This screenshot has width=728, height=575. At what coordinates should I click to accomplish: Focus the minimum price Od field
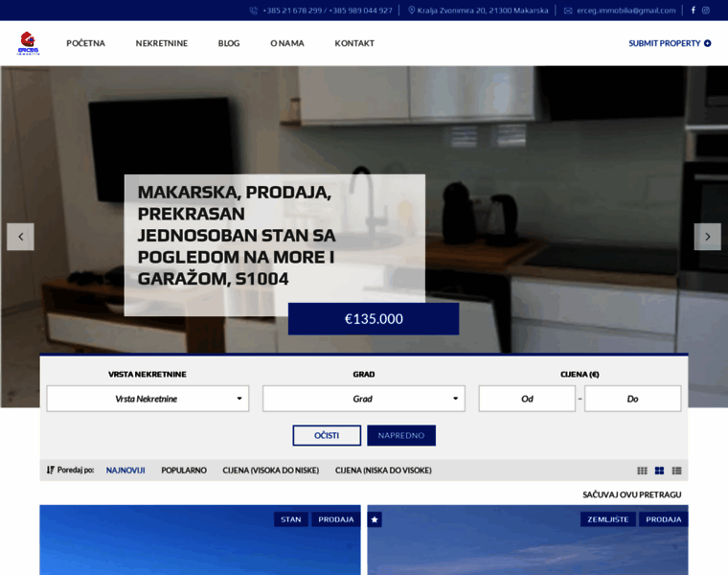click(x=527, y=399)
